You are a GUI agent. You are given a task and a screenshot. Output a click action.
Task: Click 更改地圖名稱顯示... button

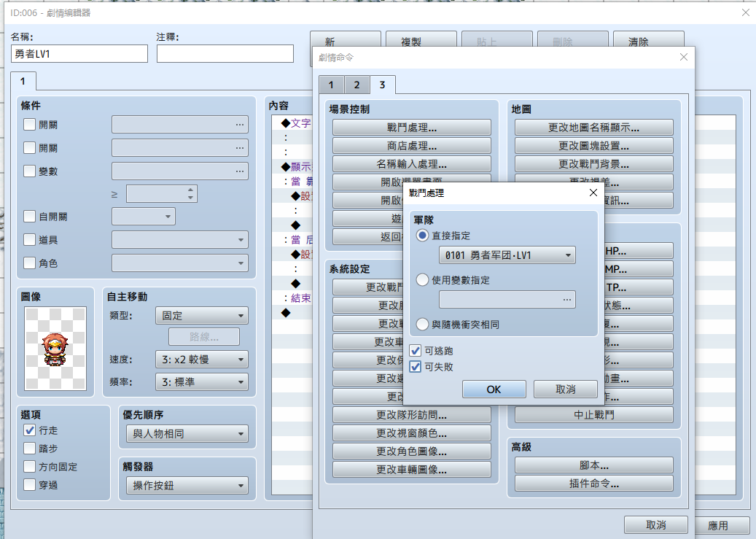(594, 128)
